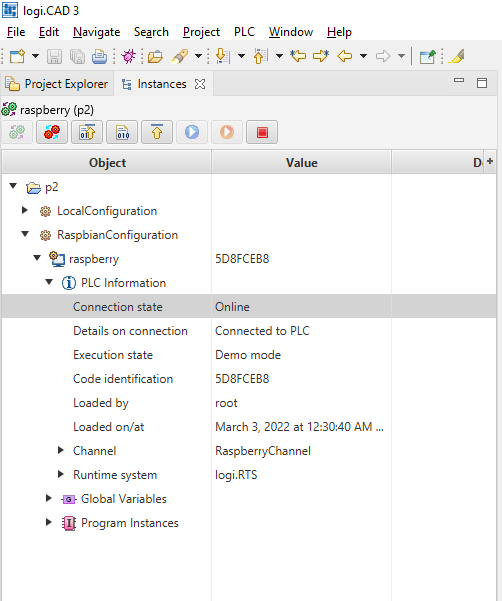502x601 pixels.
Task: Select the Connection state row
Action: coord(249,307)
